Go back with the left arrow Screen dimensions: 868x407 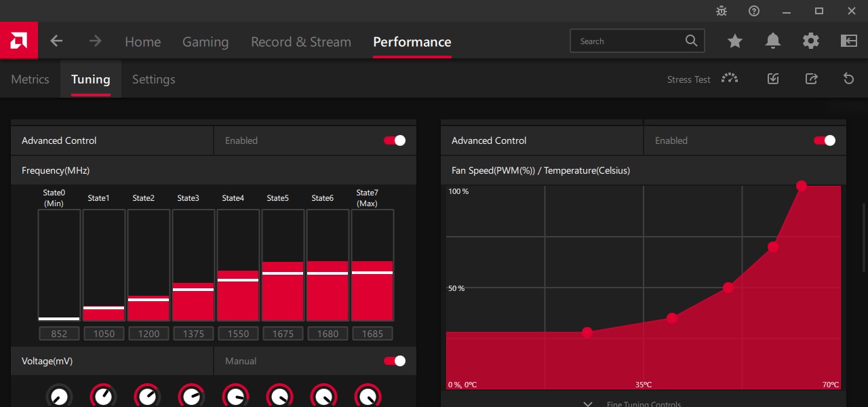point(56,41)
